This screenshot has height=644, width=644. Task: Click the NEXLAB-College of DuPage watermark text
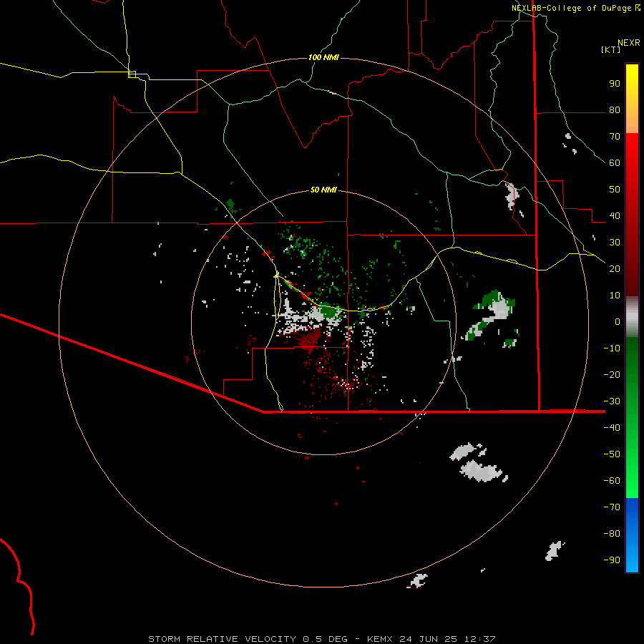coord(576,8)
